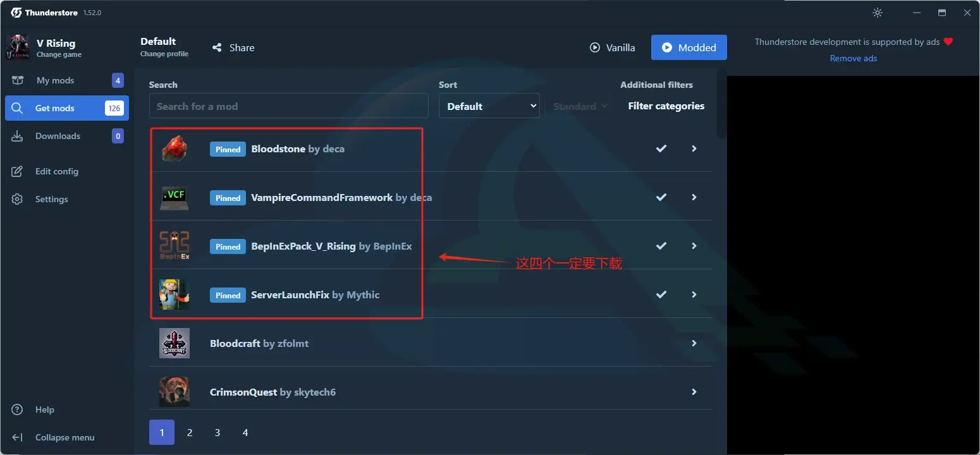Click the Remove ads link

click(x=854, y=58)
